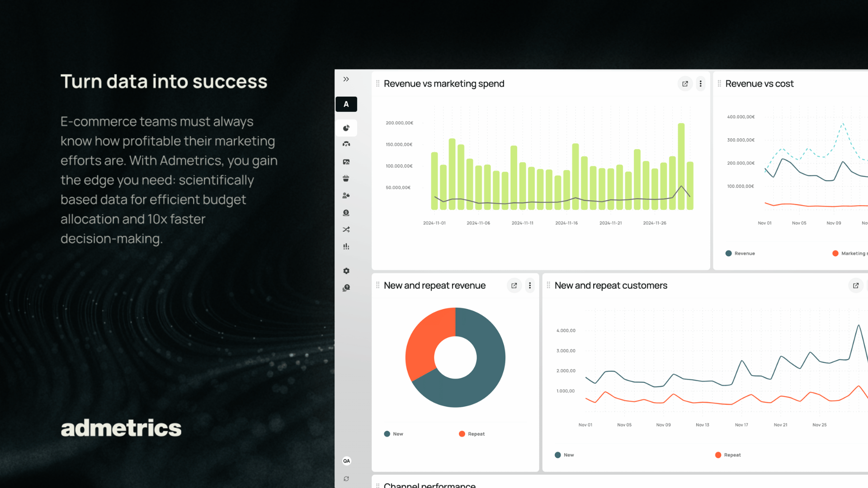Expand the Revenue vs marketing spend options menu
This screenshot has width=868, height=488.
tap(701, 84)
